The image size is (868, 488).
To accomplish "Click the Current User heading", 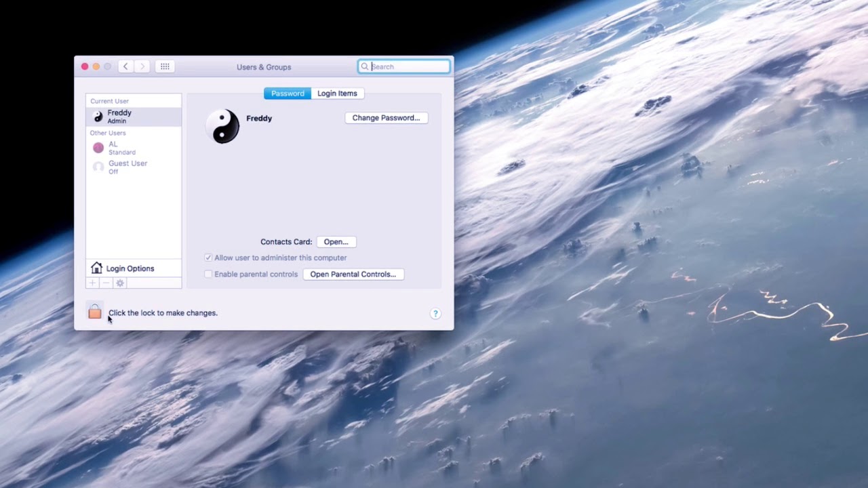I will click(x=109, y=101).
